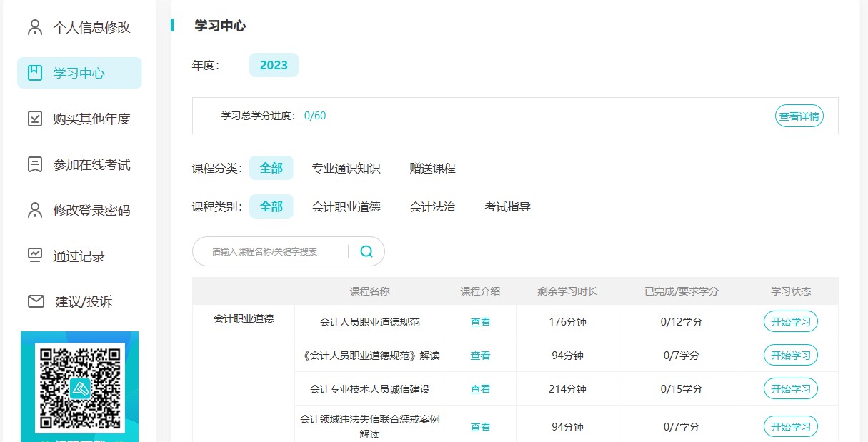Start learning 会计人员职业道德规范 (176分钟)
Viewport: 868px width, 442px height.
click(791, 321)
